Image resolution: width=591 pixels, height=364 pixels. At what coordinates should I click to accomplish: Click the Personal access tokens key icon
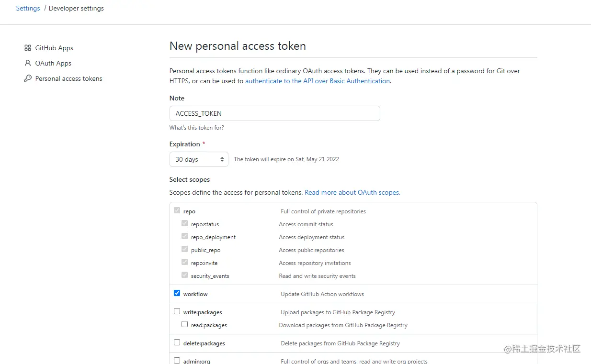(x=28, y=78)
